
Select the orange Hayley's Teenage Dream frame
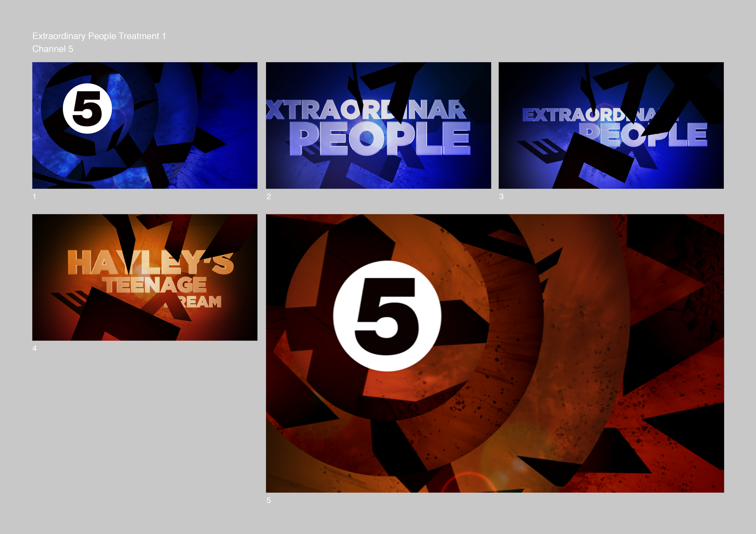pos(145,277)
